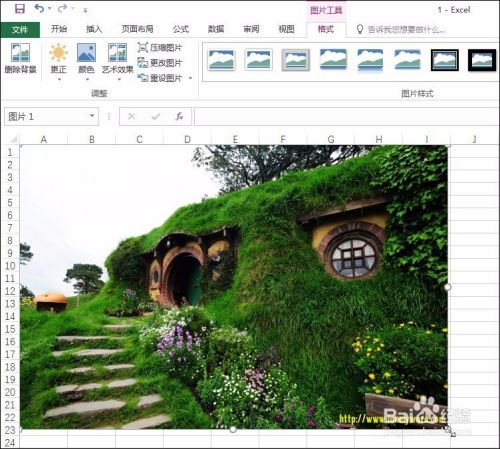Select the first picture style thumbnail
Screen dimensions: 500x449
pyautogui.click(x=222, y=60)
